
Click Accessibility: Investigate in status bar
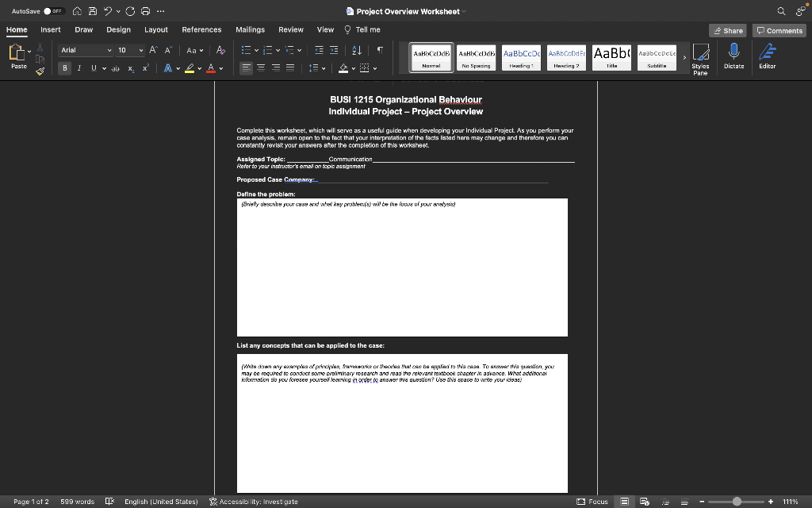point(253,502)
